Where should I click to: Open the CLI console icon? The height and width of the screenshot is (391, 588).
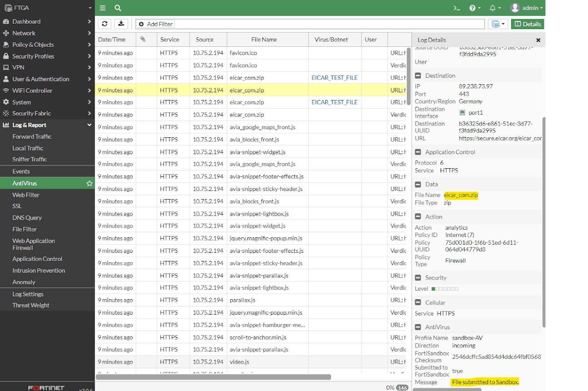point(457,8)
